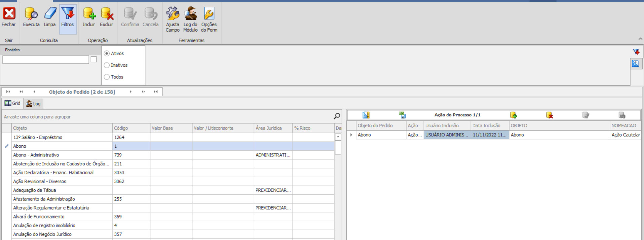Switch to the Log tab
Image resolution: width=644 pixels, height=240 pixels.
click(x=33, y=104)
